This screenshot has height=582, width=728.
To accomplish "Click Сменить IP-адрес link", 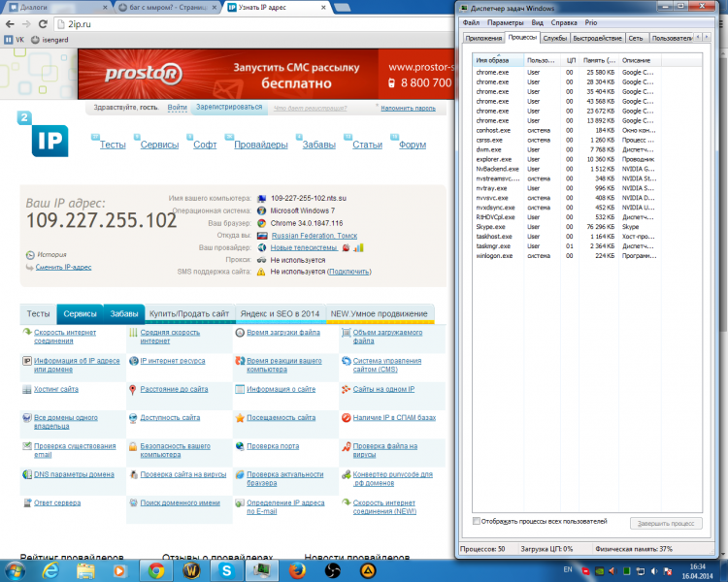I will (63, 268).
